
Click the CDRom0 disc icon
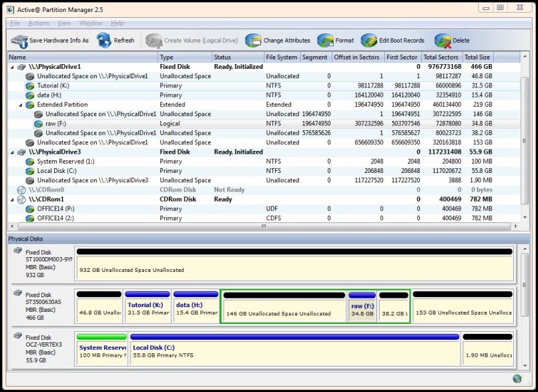tap(21, 190)
